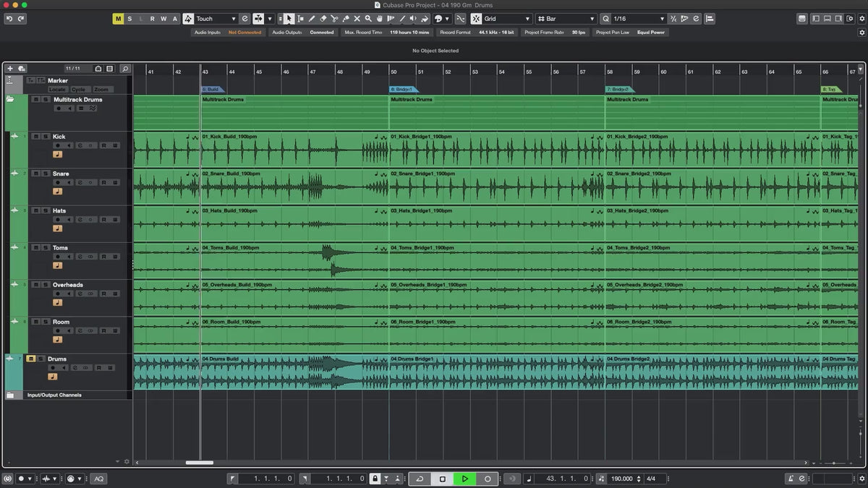Select the Zoom magnifier tool

pos(368,19)
